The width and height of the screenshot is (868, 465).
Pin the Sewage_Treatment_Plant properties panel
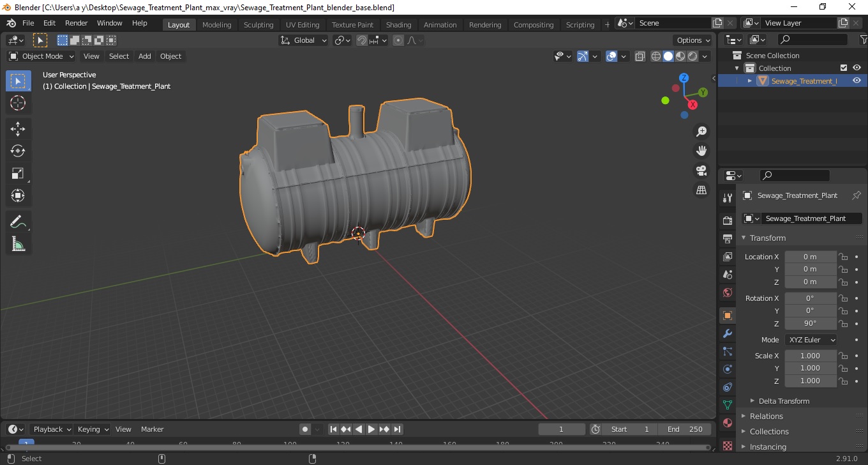(x=857, y=195)
